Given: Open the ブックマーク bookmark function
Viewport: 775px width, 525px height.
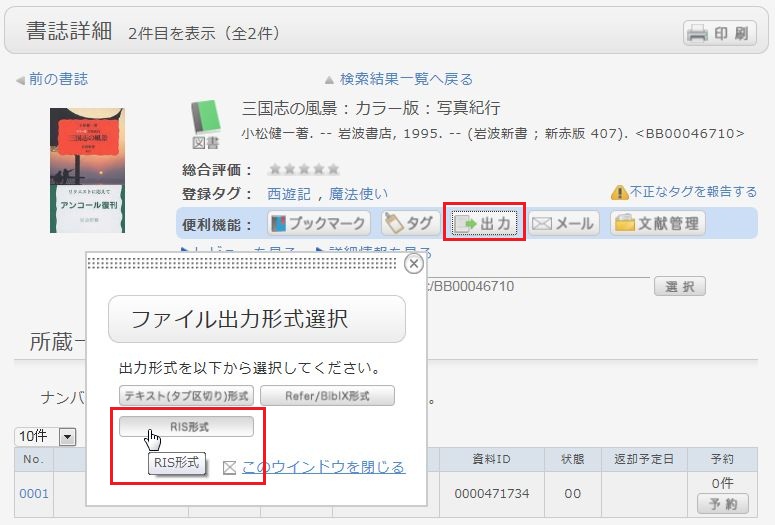Looking at the screenshot, I should [x=319, y=223].
